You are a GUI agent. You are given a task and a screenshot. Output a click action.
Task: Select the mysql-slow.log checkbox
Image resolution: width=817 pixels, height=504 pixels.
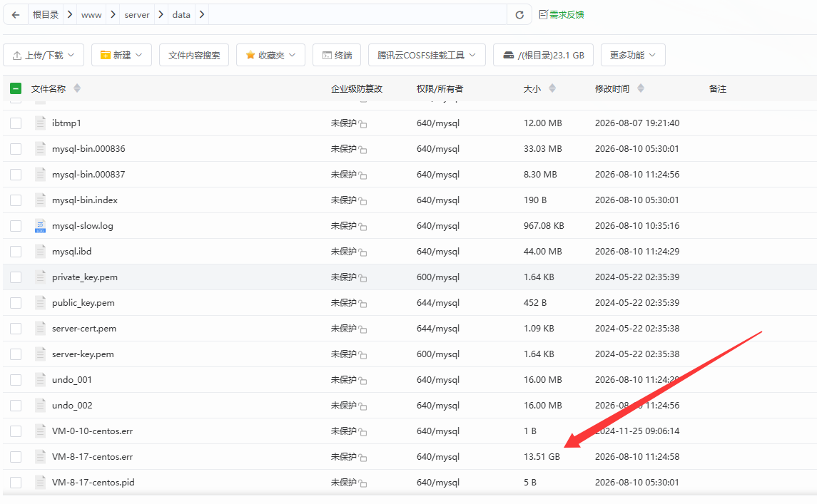pyautogui.click(x=16, y=226)
